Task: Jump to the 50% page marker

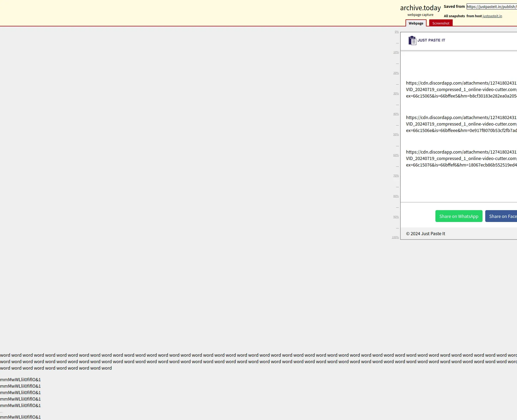Action: pyautogui.click(x=396, y=134)
